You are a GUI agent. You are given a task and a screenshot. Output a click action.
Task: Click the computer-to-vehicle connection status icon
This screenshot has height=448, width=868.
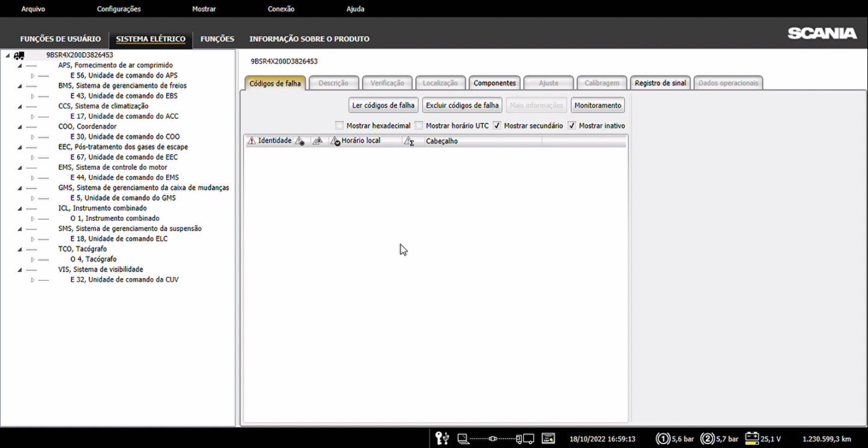pos(496,438)
